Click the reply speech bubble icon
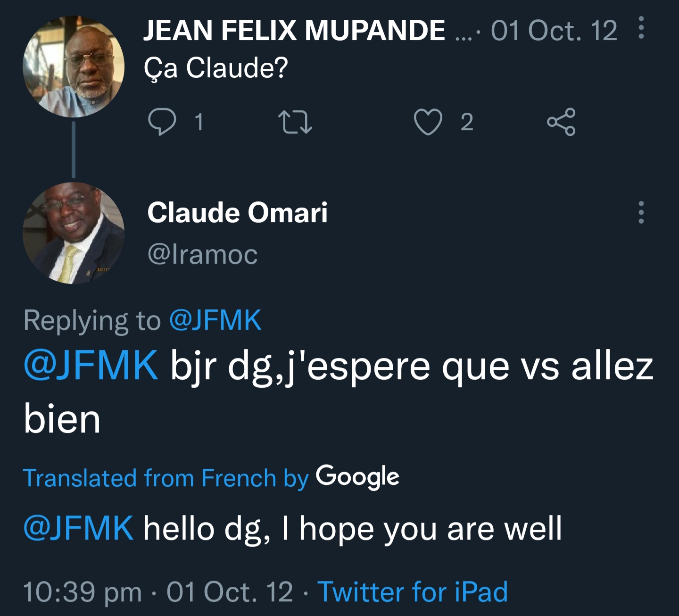Viewport: 679px width, 616px height. tap(162, 122)
